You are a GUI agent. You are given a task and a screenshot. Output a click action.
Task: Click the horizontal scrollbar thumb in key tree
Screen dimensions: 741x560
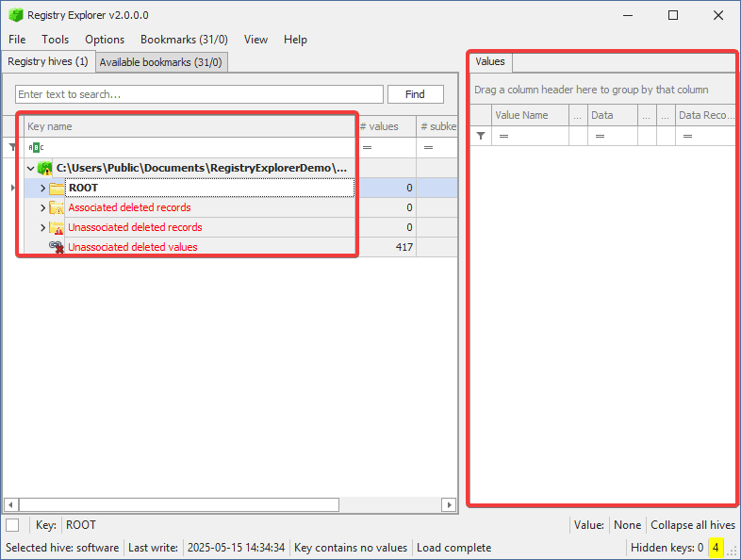(179, 504)
